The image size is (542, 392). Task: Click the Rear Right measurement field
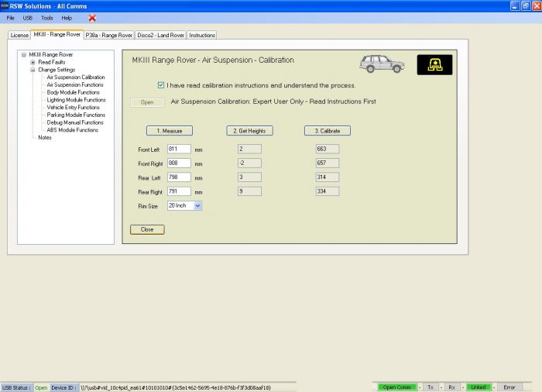pos(179,191)
